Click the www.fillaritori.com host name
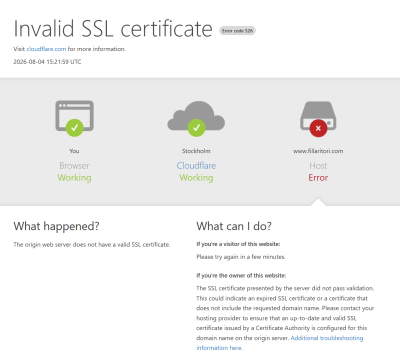Viewport: 400px width, 360px height. (318, 151)
